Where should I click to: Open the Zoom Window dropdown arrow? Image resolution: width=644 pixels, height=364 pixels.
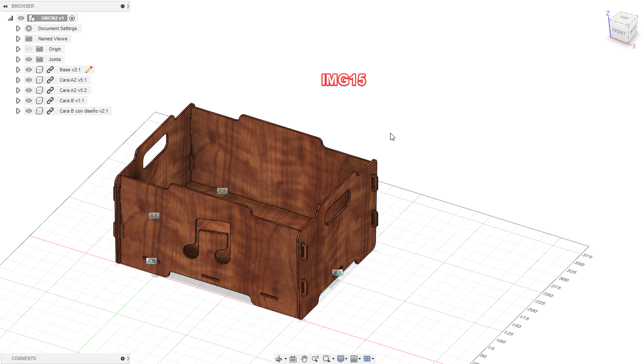tap(333, 359)
